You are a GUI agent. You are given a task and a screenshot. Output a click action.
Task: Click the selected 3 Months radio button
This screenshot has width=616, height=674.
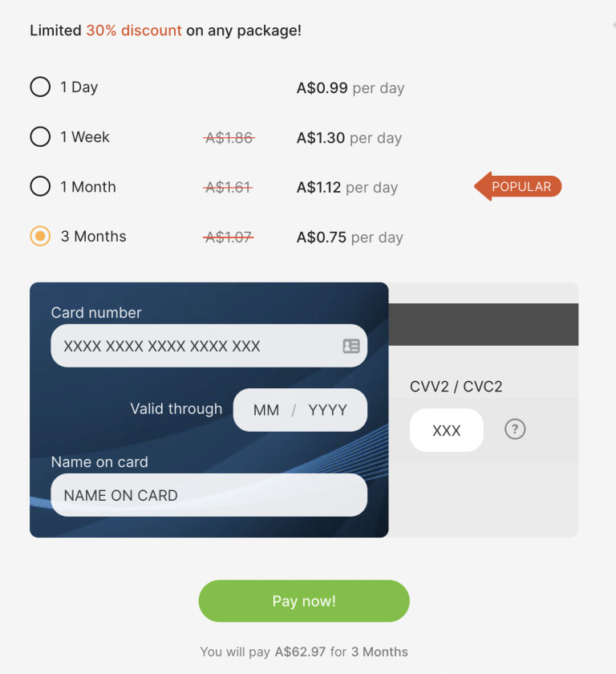(40, 236)
